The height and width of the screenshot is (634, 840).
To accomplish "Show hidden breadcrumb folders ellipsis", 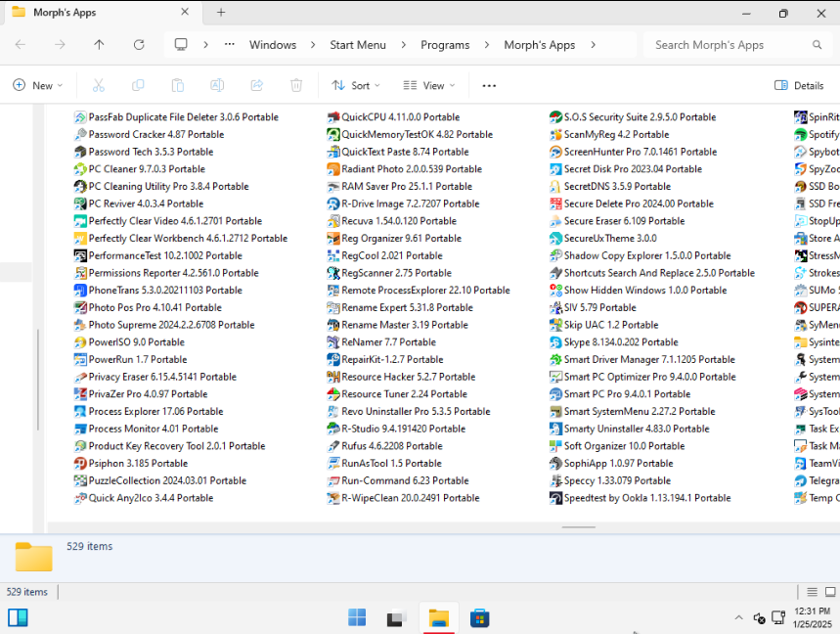I will tap(229, 44).
